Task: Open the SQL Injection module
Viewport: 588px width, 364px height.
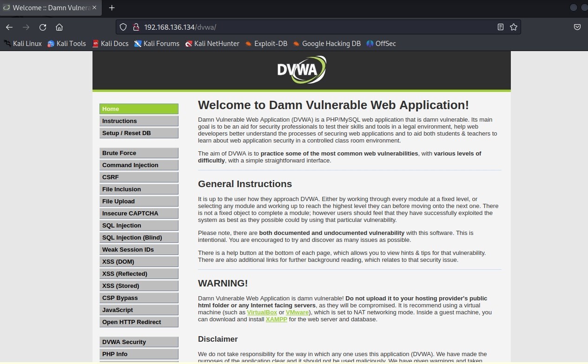Action: pyautogui.click(x=139, y=225)
